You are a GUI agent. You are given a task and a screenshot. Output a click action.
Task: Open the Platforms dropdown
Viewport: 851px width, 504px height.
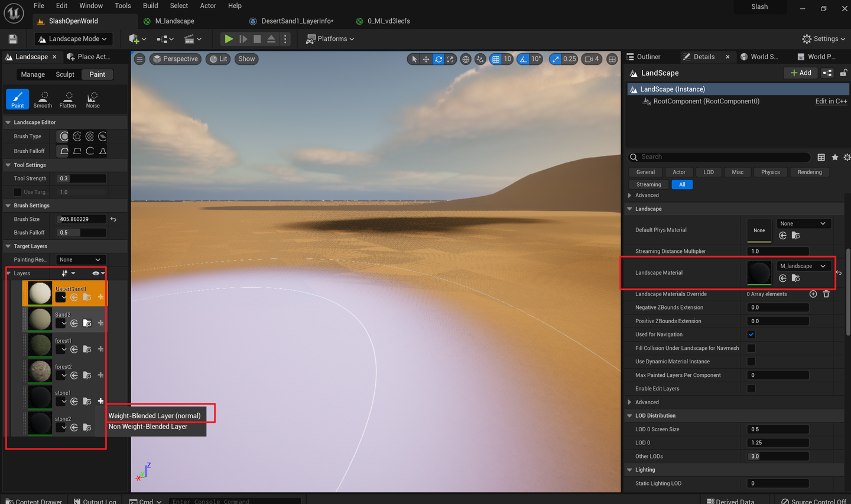(x=330, y=39)
